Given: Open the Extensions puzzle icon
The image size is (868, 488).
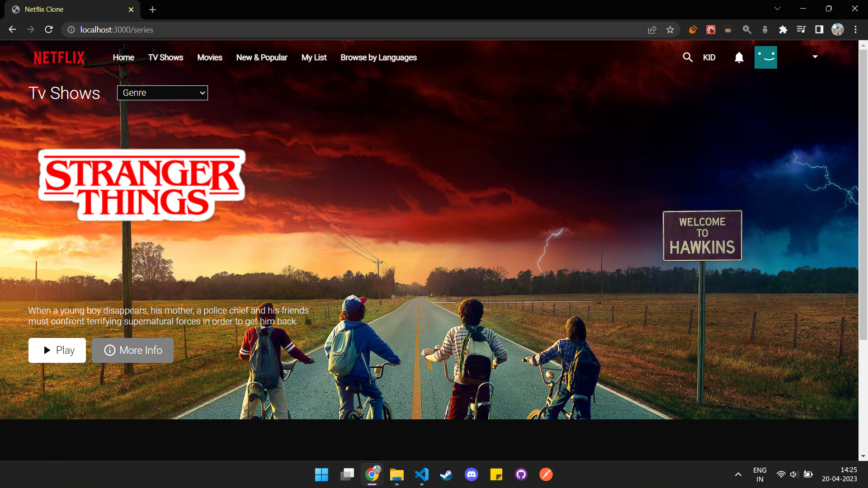Looking at the screenshot, I should pos(783,29).
